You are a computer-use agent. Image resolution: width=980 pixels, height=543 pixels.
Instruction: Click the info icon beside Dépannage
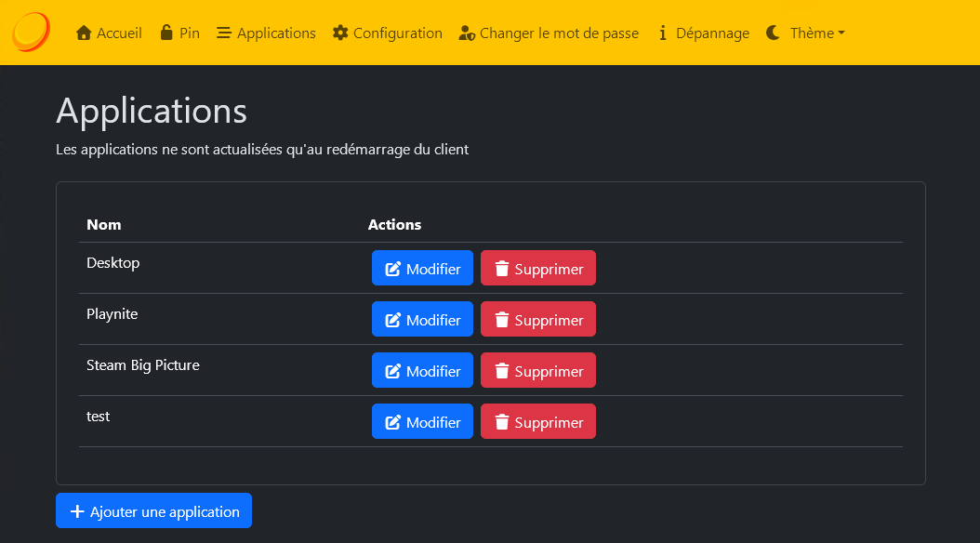663,33
